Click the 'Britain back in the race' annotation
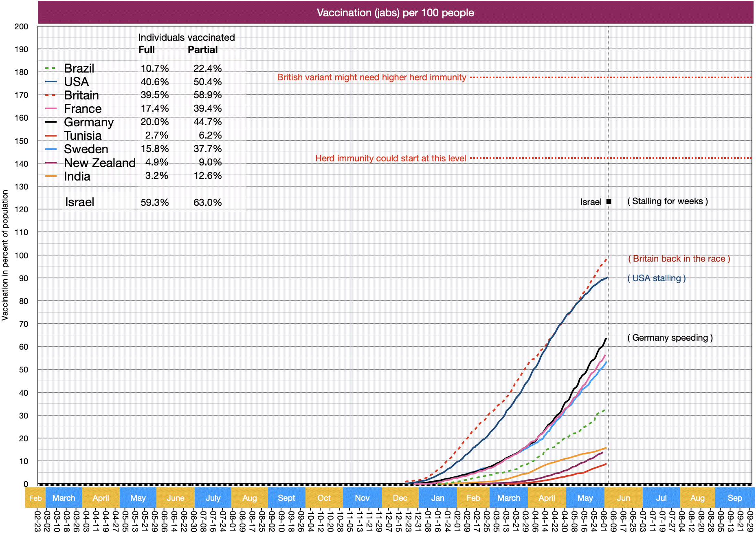The image size is (756, 533). click(x=679, y=259)
